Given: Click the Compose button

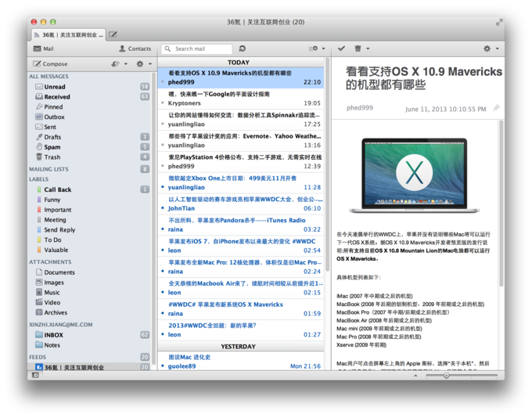Looking at the screenshot, I should 50,64.
